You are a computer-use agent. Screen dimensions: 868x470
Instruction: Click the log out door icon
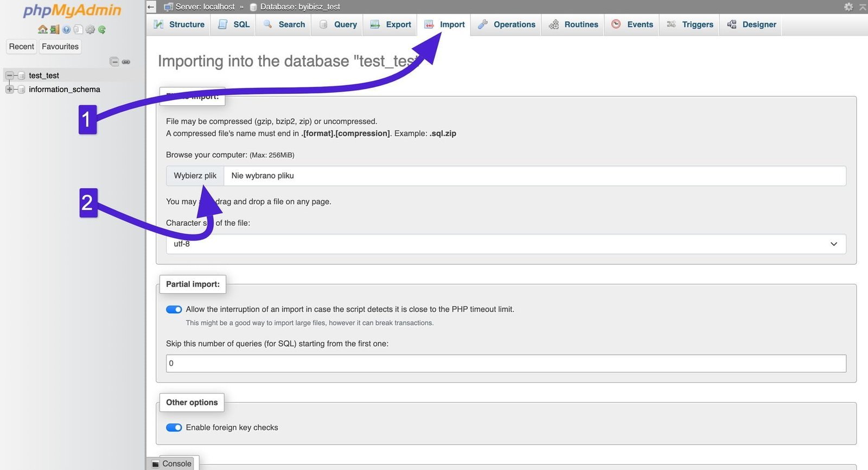tap(54, 29)
